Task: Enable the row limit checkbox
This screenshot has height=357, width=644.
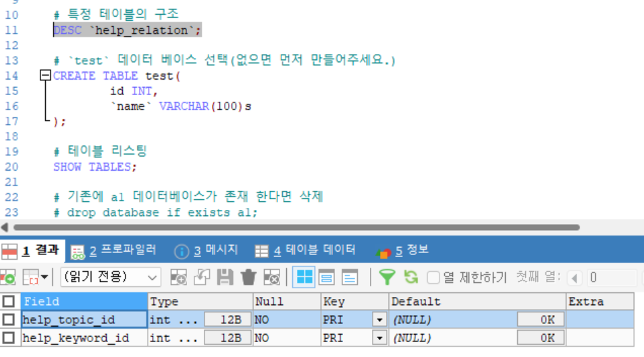Action: click(x=433, y=278)
